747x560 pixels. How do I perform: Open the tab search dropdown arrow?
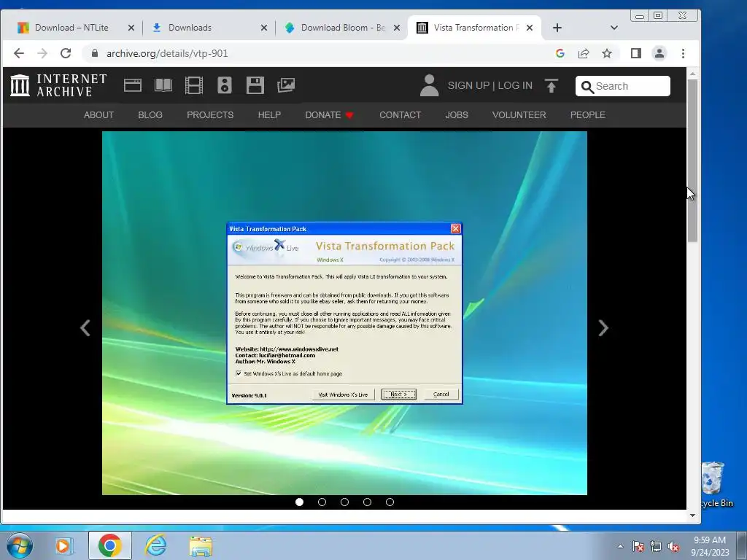[614, 28]
